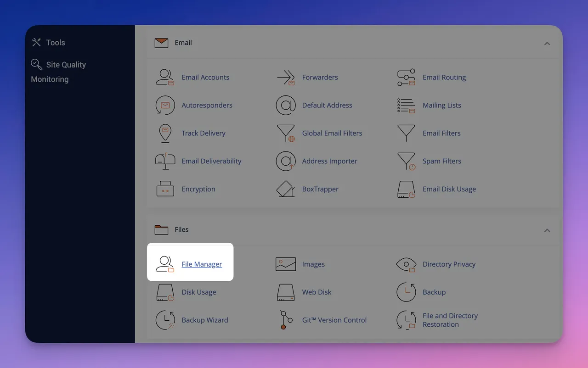Open the Backup link
The image size is (588, 368).
click(x=434, y=292)
